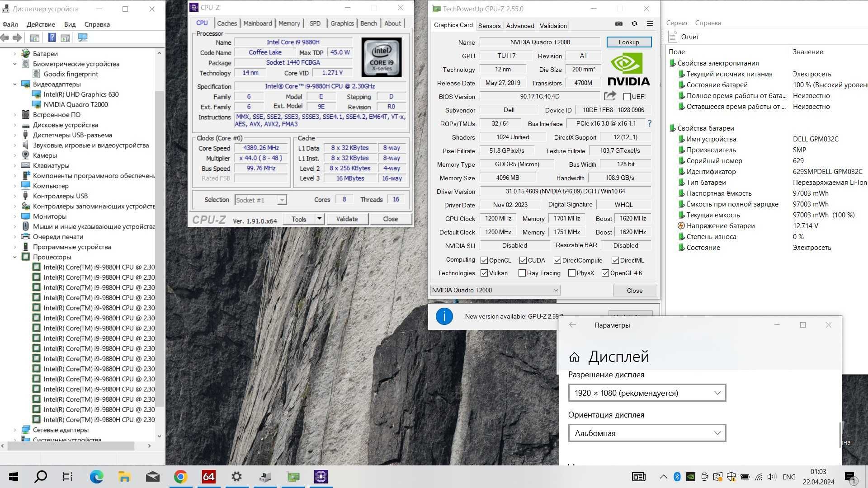Open GPU-Z hamburger menu
Screen dimensions: 868x488
click(x=650, y=23)
